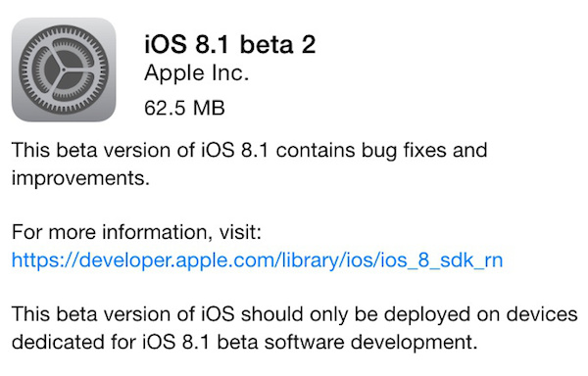Click the 'https://' start of the link
The image size is (588, 376).
[45, 259]
